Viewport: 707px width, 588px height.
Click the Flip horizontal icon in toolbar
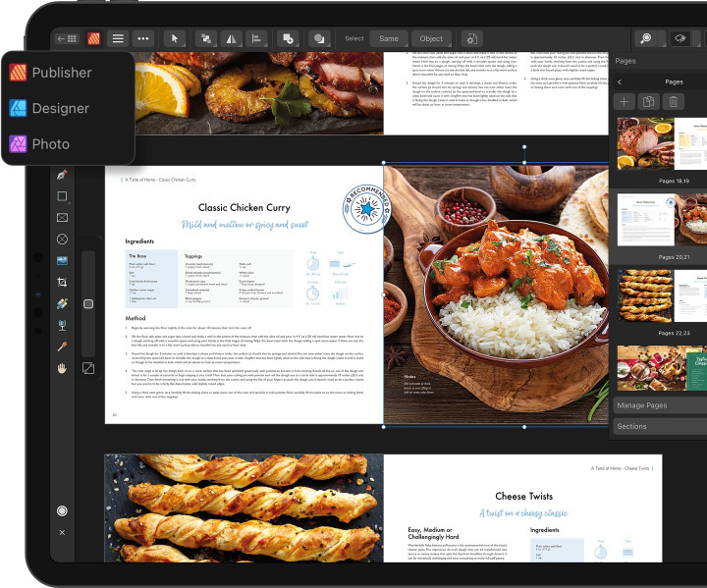pyautogui.click(x=232, y=39)
